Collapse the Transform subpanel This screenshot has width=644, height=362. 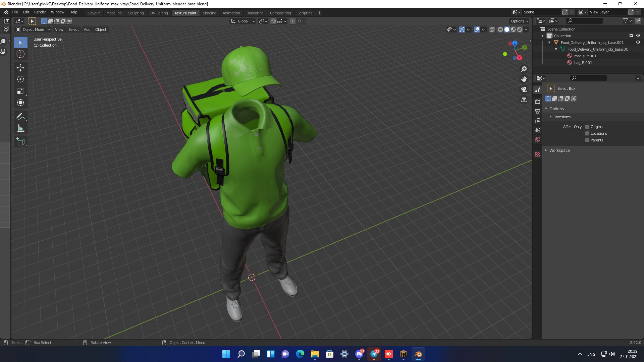click(x=551, y=117)
